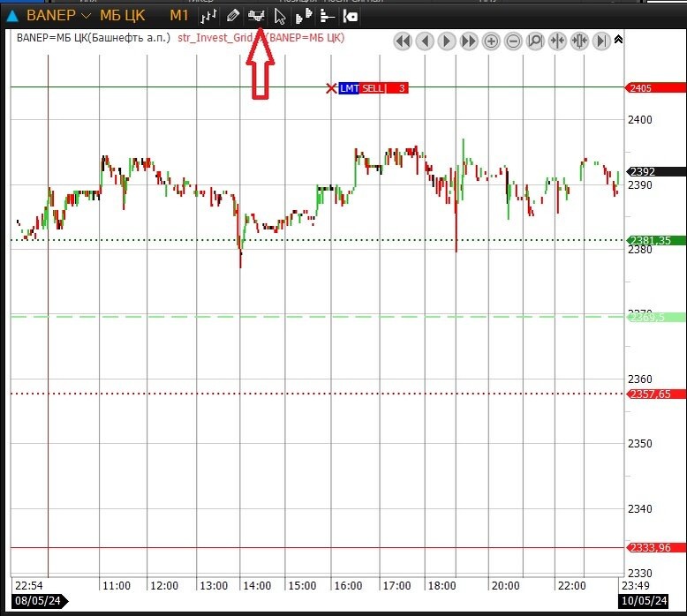687x616 pixels.
Task: Click the 10/05/24 end date label
Action: [644, 600]
